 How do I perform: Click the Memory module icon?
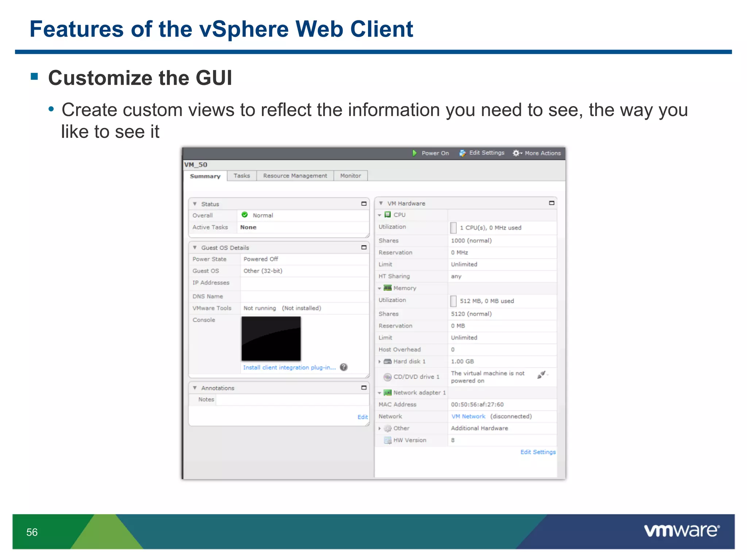point(388,288)
